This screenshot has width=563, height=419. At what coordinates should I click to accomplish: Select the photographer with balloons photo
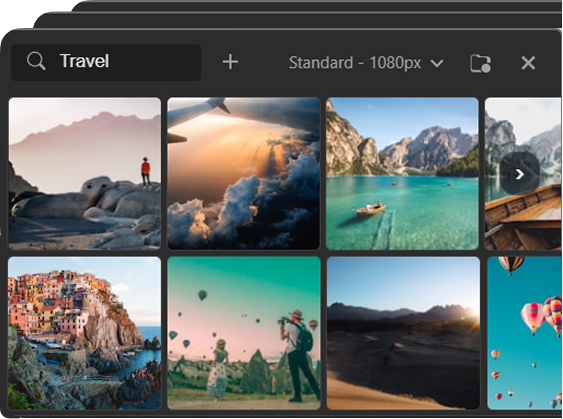244,333
